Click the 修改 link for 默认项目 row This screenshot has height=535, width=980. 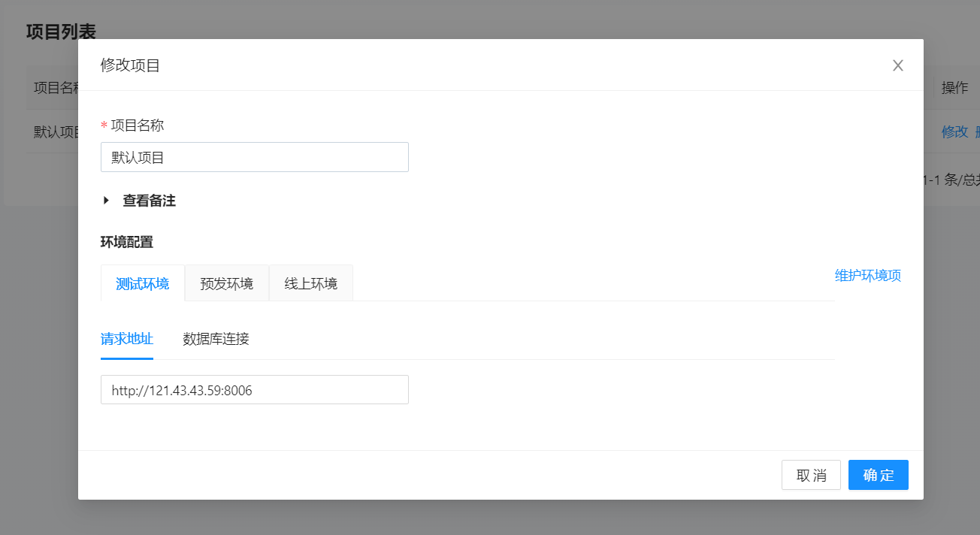click(954, 131)
